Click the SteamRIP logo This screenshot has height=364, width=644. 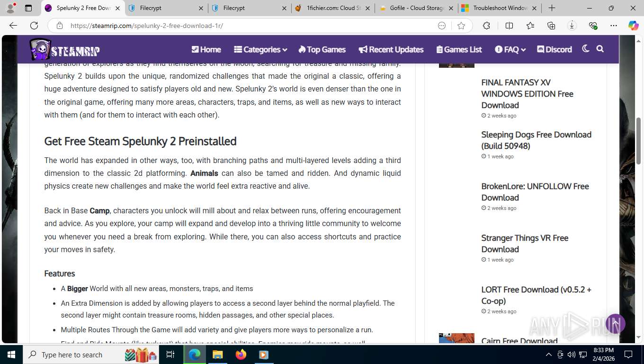pos(64,49)
